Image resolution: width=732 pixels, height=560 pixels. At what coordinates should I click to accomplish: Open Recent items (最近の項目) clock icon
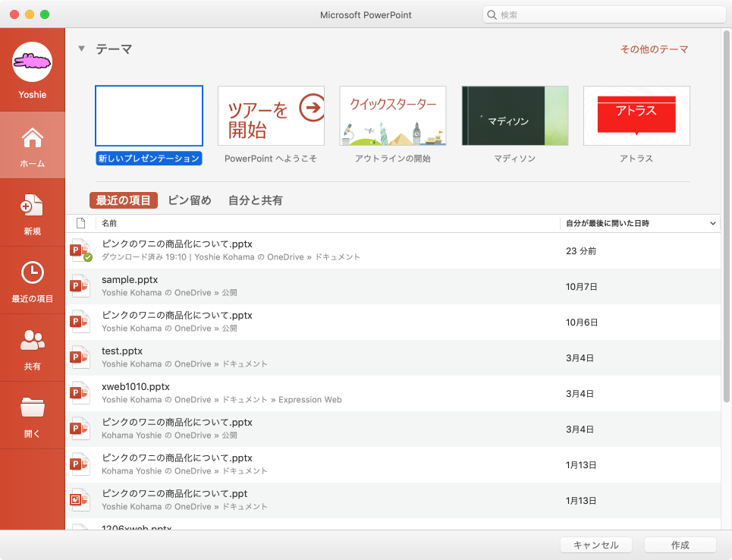coord(32,272)
